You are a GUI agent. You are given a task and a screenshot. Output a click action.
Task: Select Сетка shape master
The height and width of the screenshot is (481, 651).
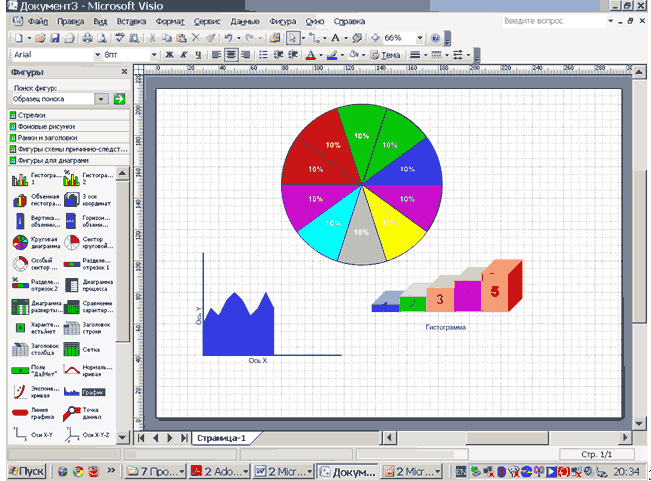pyautogui.click(x=81, y=349)
